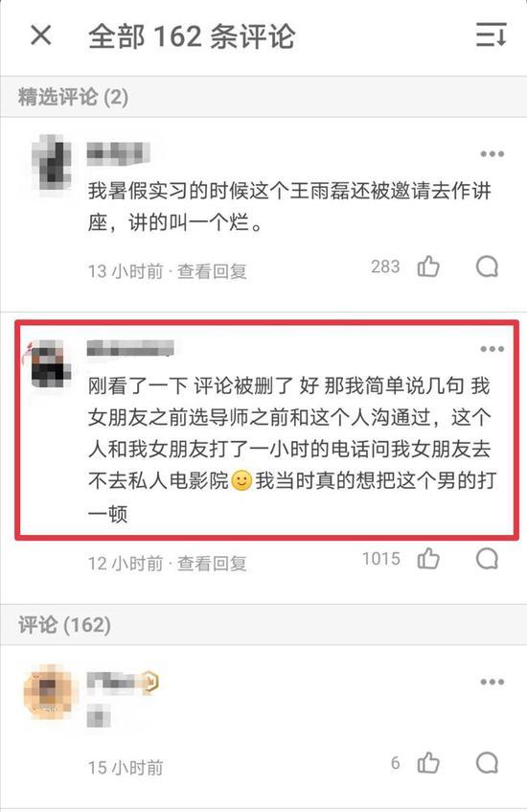Open avatar of first featured commenter
Image resolution: width=527 pixels, height=812 pixels.
[51, 162]
